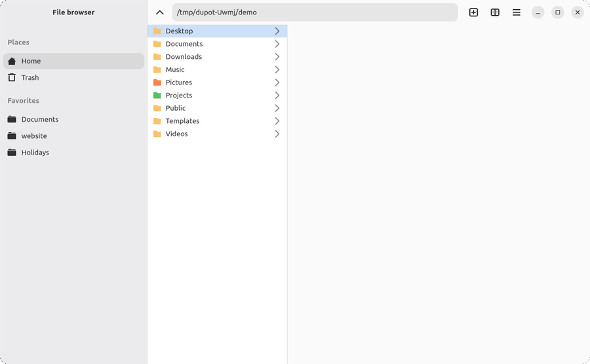This screenshot has height=364, width=590.
Task: Click the green Projects folder icon
Action: tap(157, 95)
